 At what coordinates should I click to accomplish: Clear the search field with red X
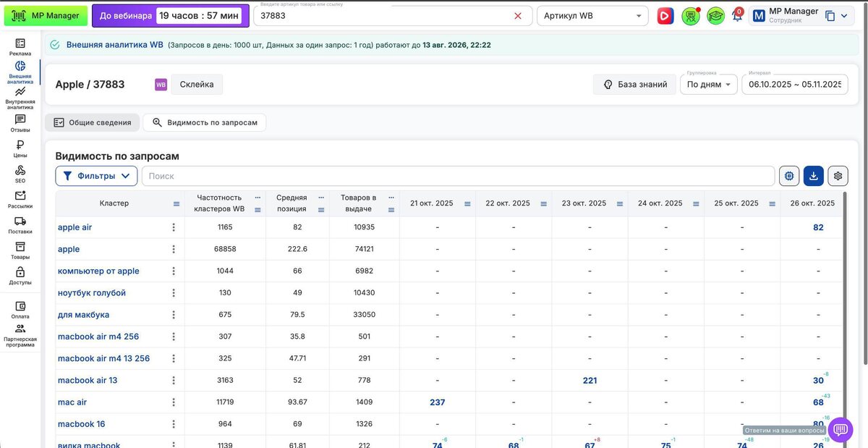pyautogui.click(x=518, y=16)
